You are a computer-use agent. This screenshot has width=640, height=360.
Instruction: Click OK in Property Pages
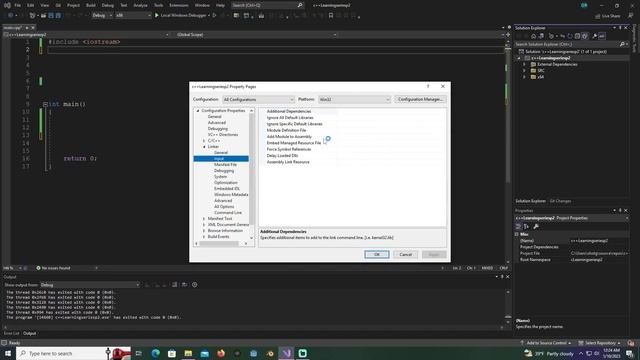tap(377, 254)
